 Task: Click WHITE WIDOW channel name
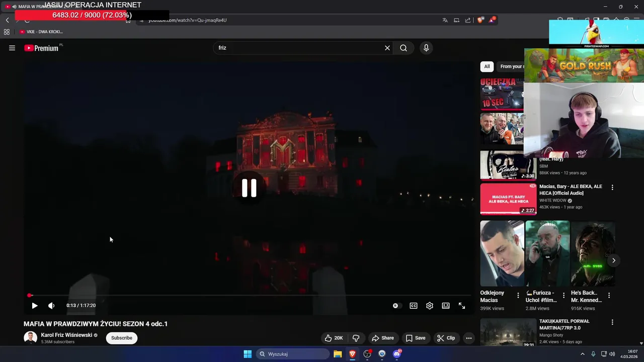553,201
